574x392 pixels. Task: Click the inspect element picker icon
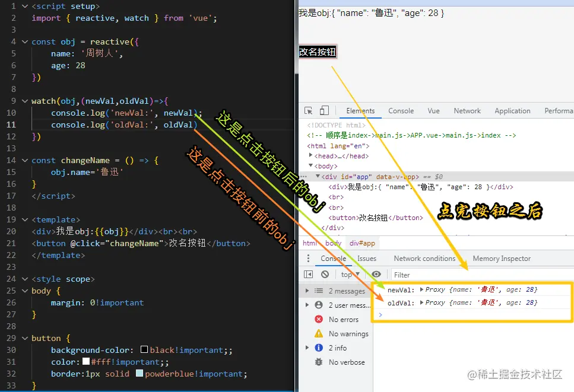(308, 111)
